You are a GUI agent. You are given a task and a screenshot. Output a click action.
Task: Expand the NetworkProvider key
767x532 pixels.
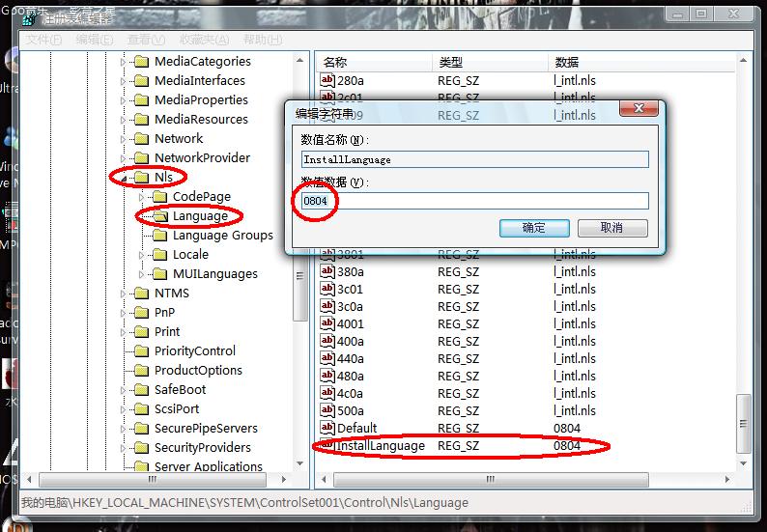(123, 158)
